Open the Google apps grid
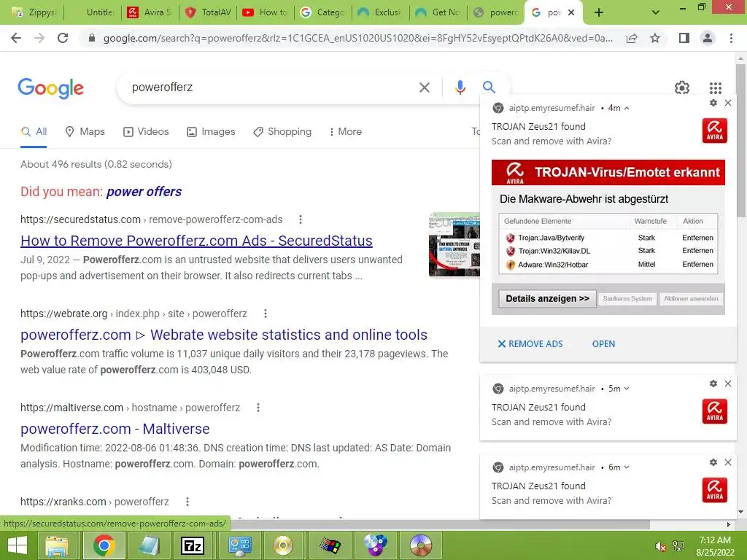Image resolution: width=747 pixels, height=560 pixels. (x=715, y=87)
